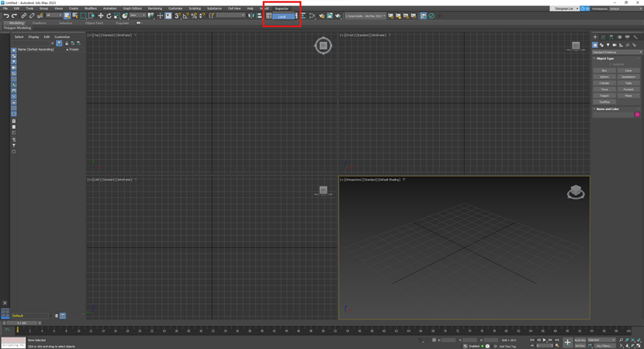Screen dimensions: 644x349
Task: Click the Teapot primitive button
Action: 604,95
